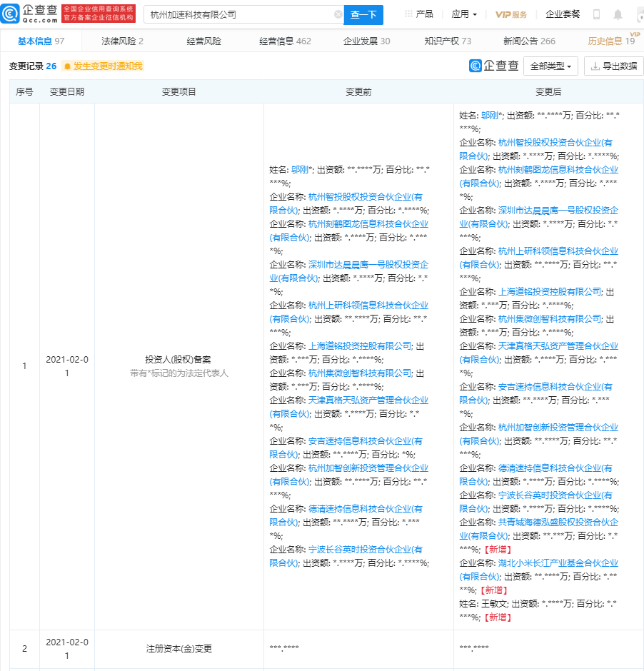This screenshot has height=671, width=644.
Task: Open the 全部类型 filter dropdown
Action: [548, 65]
